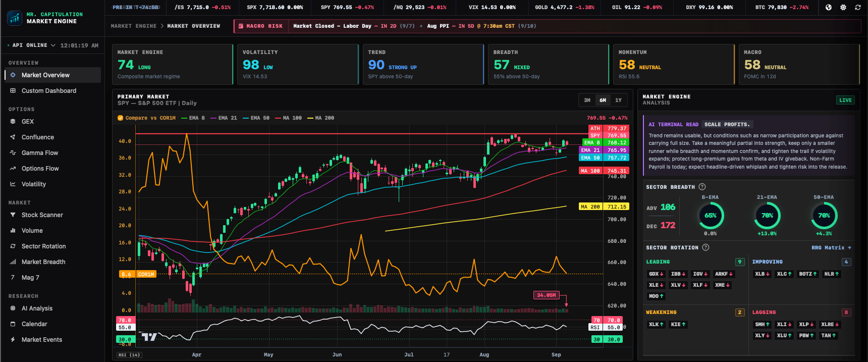This screenshot has height=362, width=868.
Task: Click breadcrumb chevron after Market Engine
Action: tap(162, 26)
